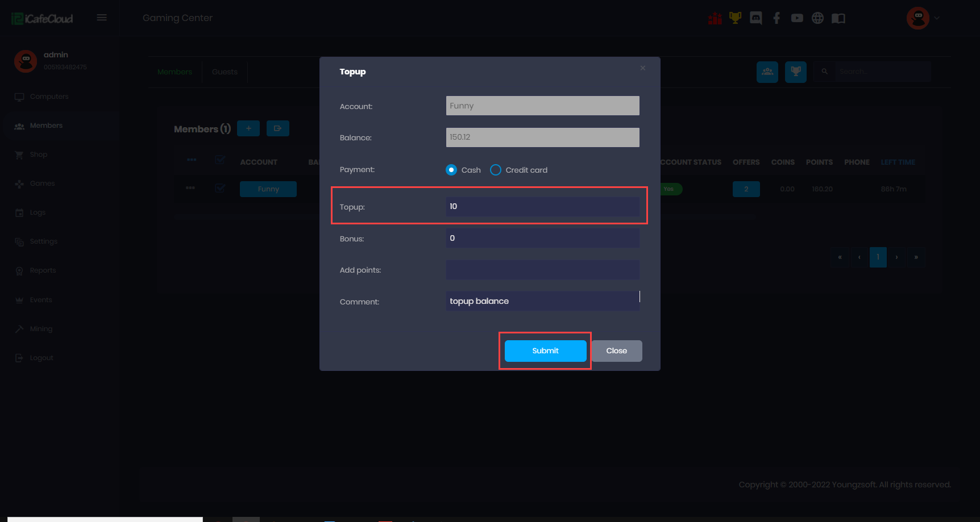The height and width of the screenshot is (522, 980).
Task: Toggle the hamburger sidebar menu
Action: click(x=102, y=18)
